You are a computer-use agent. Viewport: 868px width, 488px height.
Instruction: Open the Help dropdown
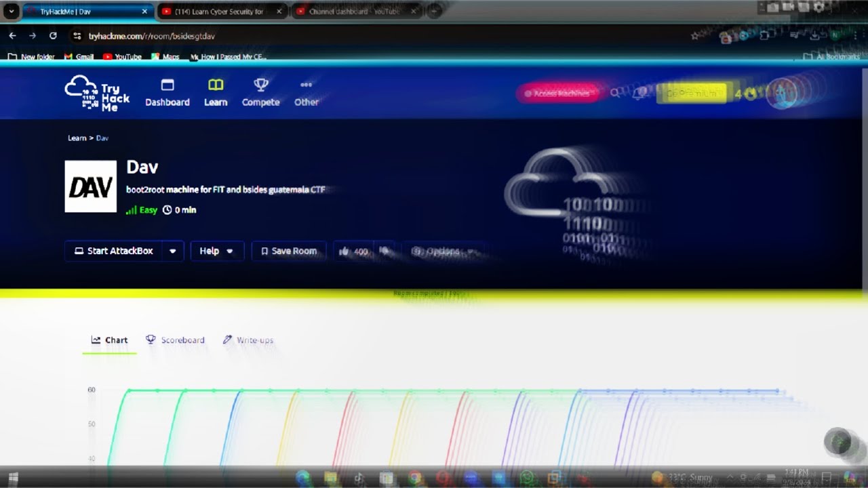pyautogui.click(x=217, y=251)
